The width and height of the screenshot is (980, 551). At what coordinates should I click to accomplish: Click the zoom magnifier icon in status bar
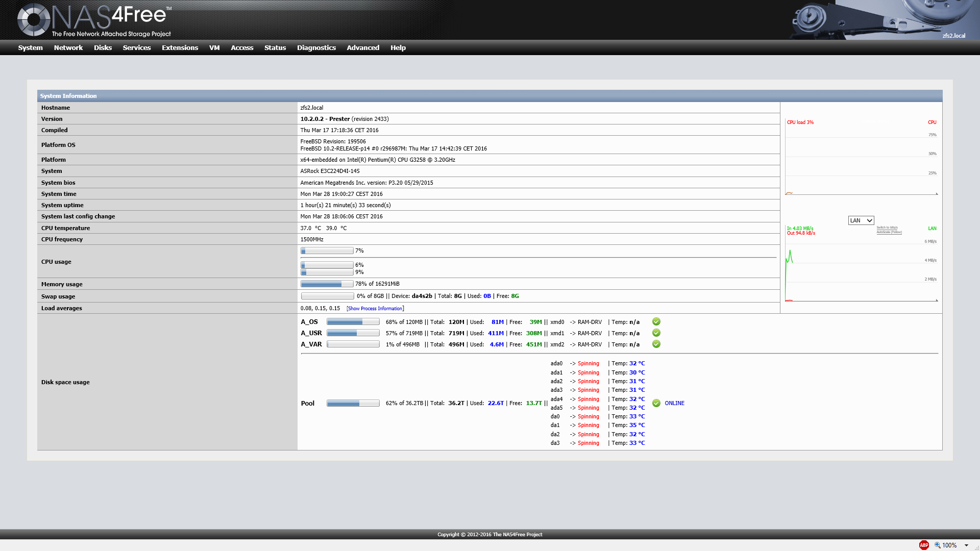(937, 545)
